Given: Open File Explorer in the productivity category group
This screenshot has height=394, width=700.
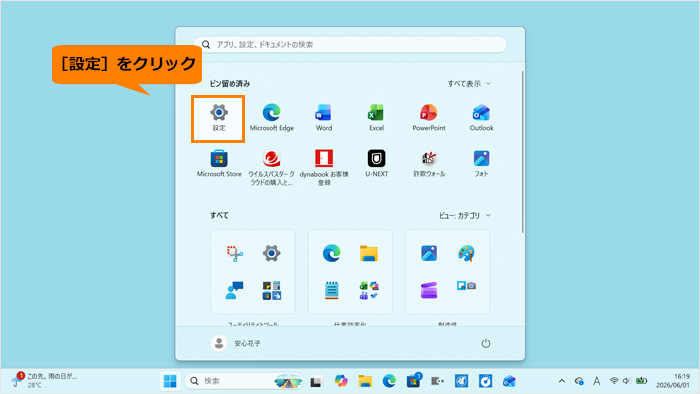Looking at the screenshot, I should 369,253.
